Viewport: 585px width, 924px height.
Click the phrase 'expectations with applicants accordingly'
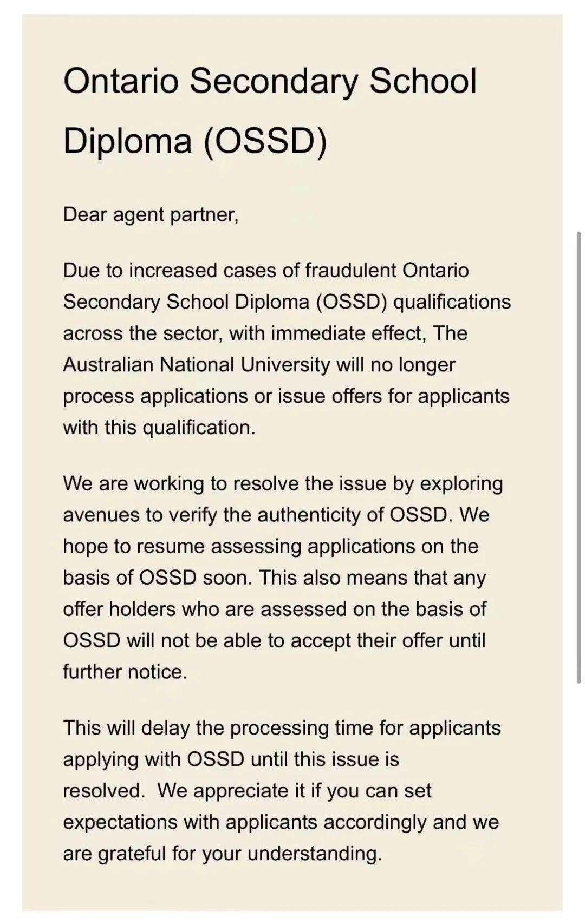[x=245, y=822]
